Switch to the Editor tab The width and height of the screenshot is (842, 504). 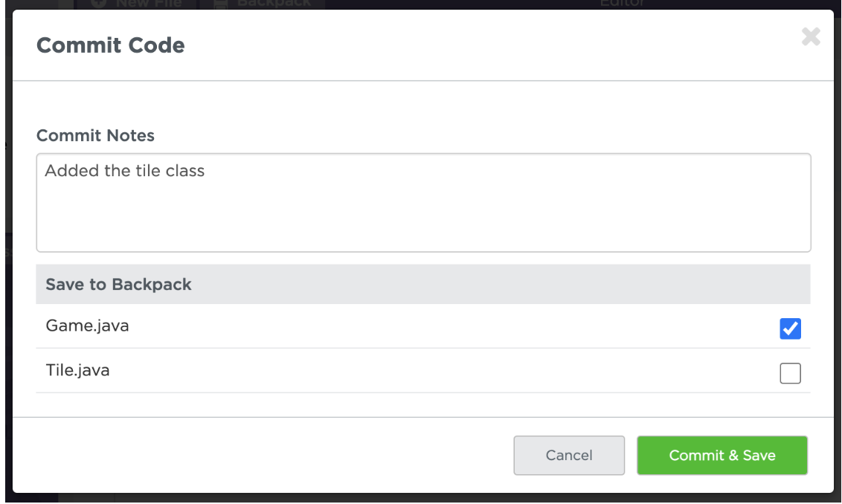pos(622,4)
